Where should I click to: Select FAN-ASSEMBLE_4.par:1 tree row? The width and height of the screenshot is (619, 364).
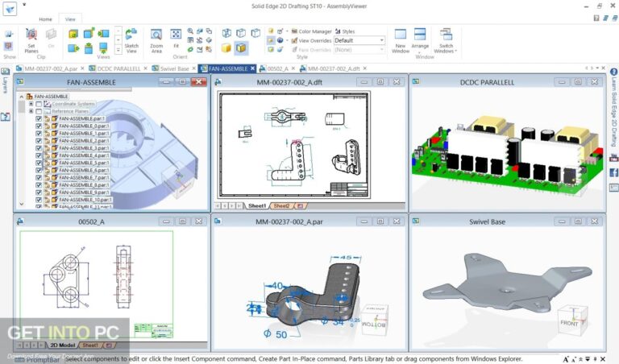(84, 155)
